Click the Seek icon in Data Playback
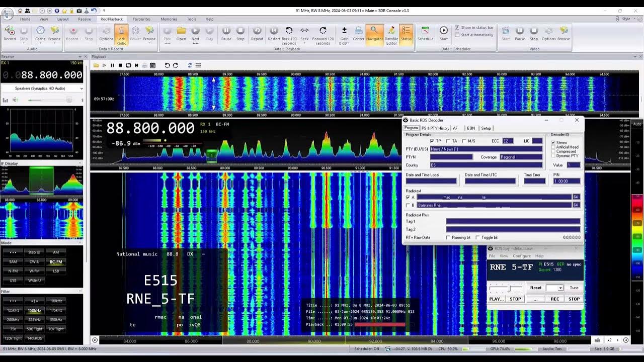This screenshot has width=644, height=362. pyautogui.click(x=304, y=31)
